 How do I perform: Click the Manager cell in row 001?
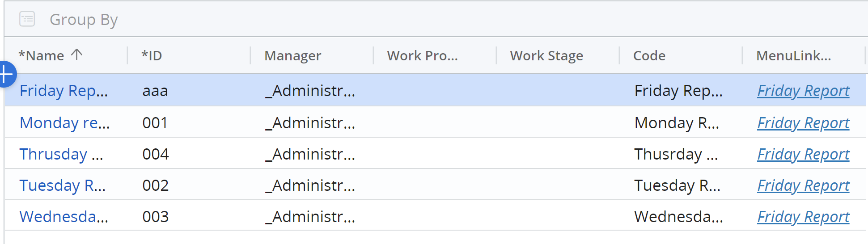[310, 123]
